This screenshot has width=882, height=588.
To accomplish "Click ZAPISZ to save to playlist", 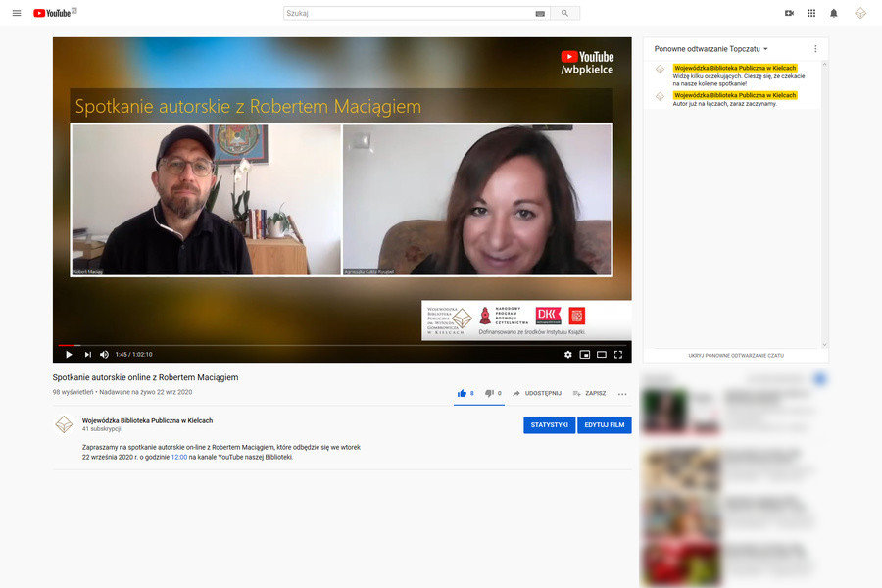I will click(589, 393).
